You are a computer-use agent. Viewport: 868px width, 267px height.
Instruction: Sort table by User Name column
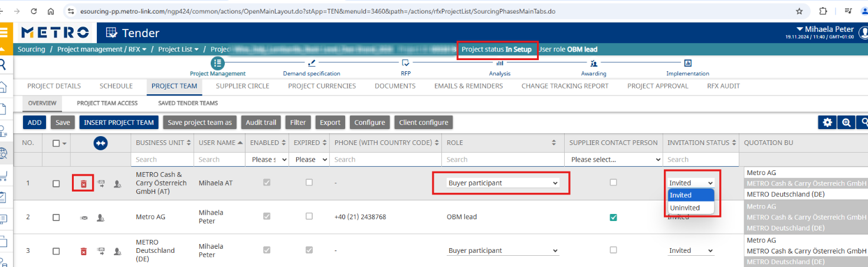[241, 143]
